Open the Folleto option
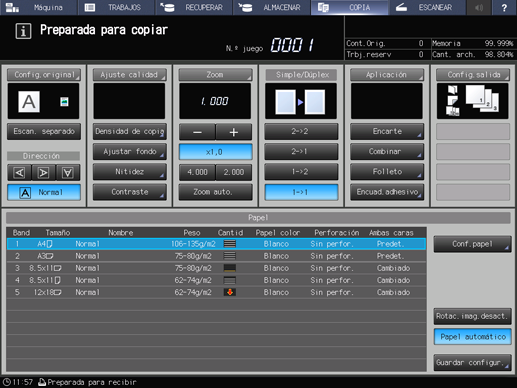Screen dimensions: 517x388 coord(387,172)
